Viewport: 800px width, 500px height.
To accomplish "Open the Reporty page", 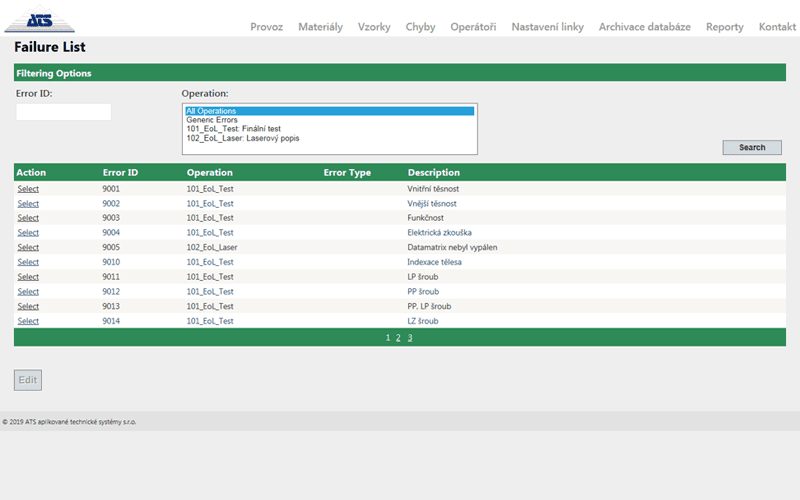I will [724, 27].
